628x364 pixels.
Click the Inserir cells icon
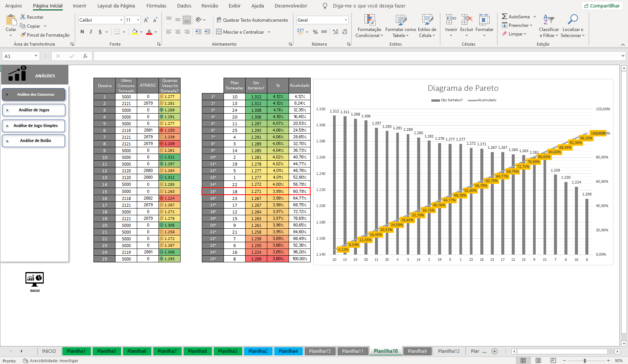[x=451, y=20]
